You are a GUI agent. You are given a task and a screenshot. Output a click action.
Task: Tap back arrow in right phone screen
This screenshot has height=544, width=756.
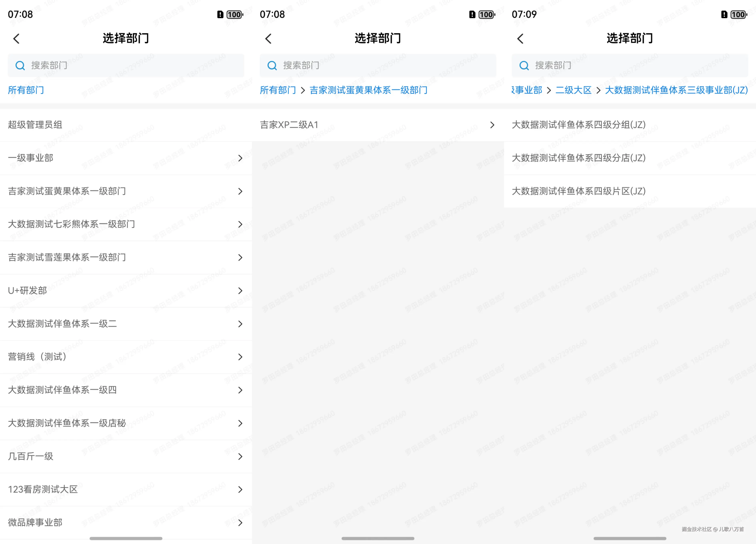pos(520,39)
